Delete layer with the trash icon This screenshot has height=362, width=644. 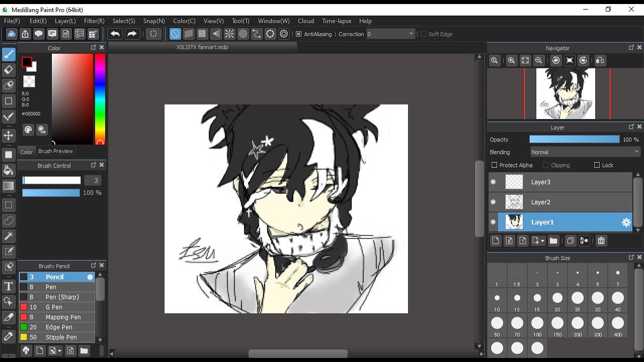[x=601, y=241]
